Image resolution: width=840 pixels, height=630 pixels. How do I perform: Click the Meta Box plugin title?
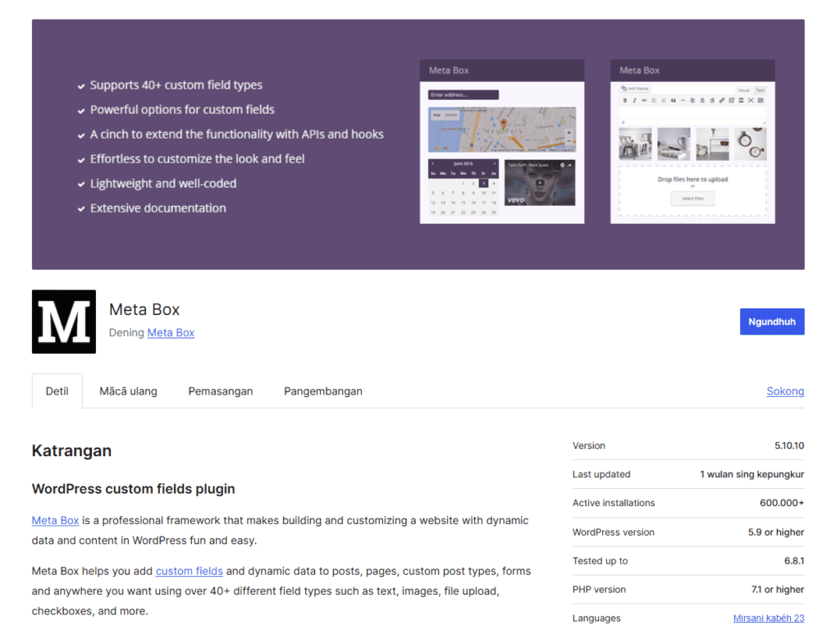[x=144, y=309]
